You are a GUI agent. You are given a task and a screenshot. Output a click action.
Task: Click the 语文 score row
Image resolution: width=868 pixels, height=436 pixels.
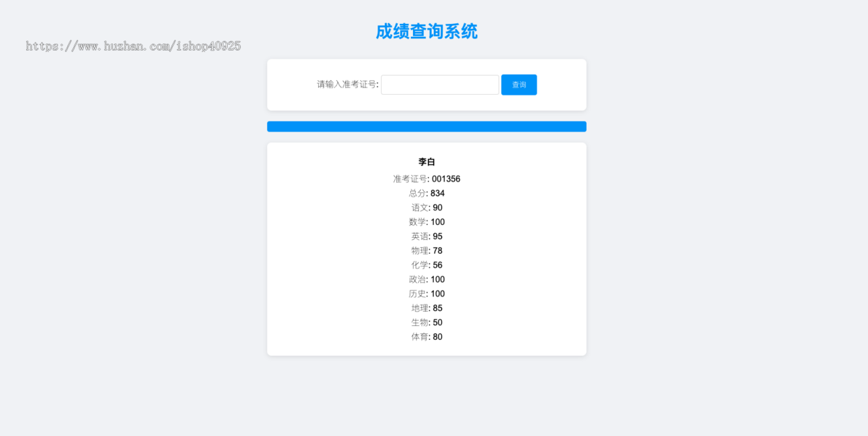click(427, 208)
